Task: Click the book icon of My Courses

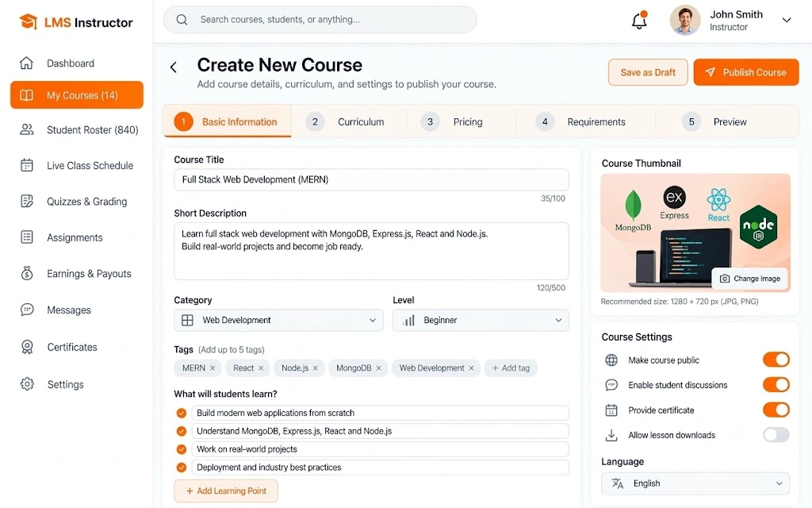Action: pos(26,95)
